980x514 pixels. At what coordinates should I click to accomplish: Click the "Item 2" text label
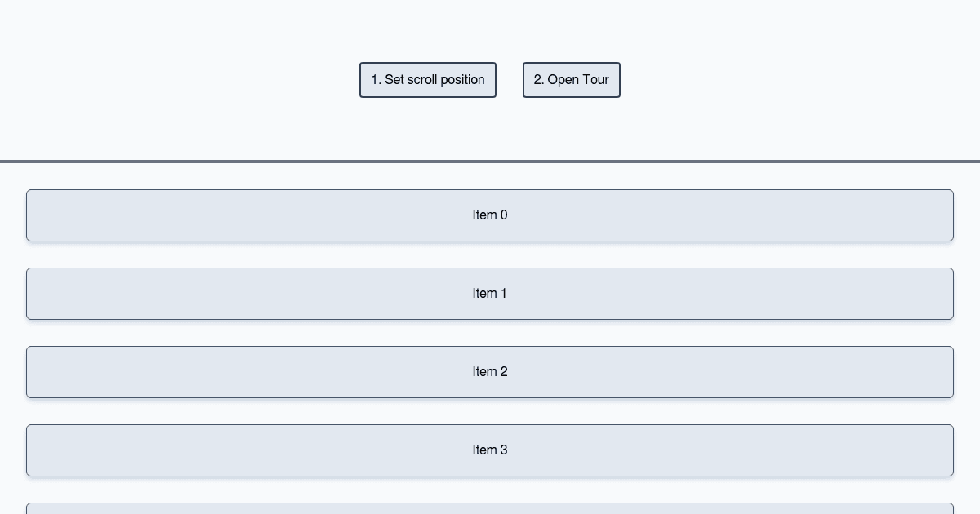(x=490, y=372)
